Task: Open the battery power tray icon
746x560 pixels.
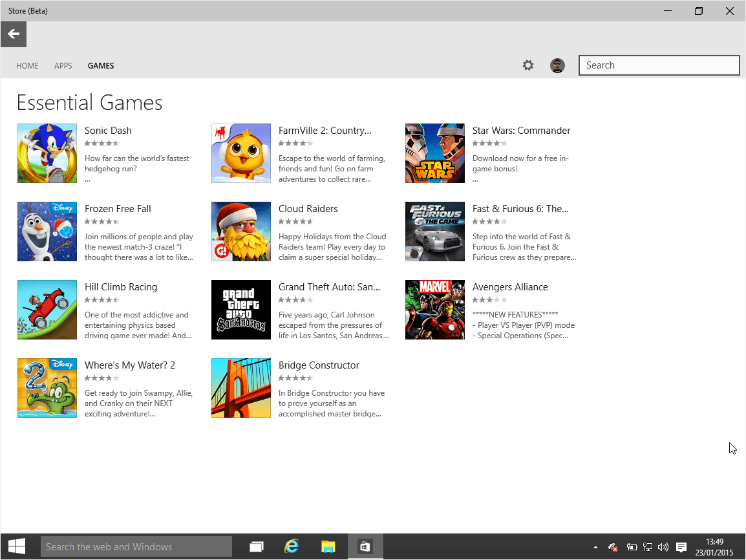Action: coord(632,547)
